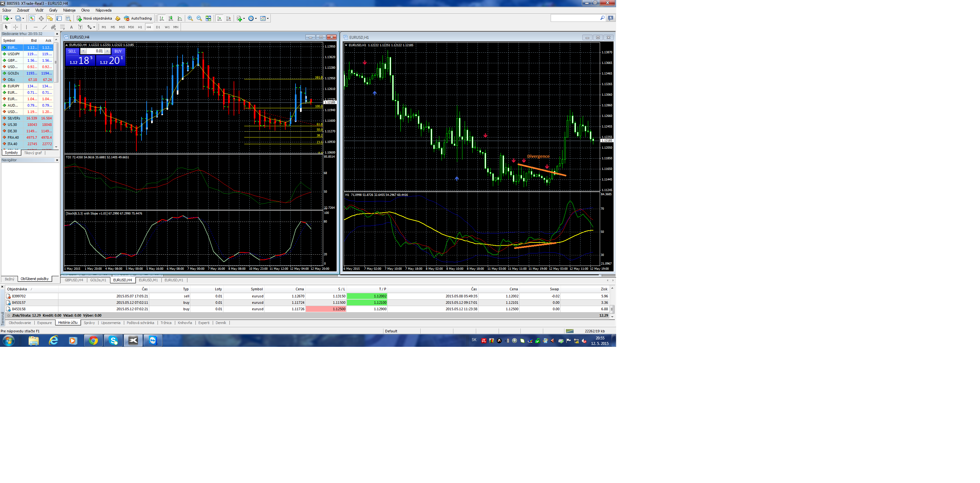Toggle chart Auto Scroll
The image size is (980, 483).
click(x=219, y=18)
